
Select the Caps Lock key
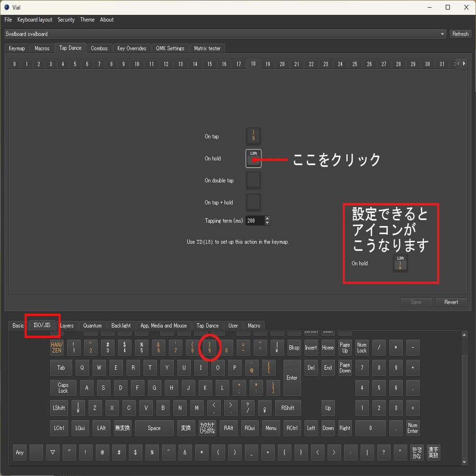tap(63, 388)
